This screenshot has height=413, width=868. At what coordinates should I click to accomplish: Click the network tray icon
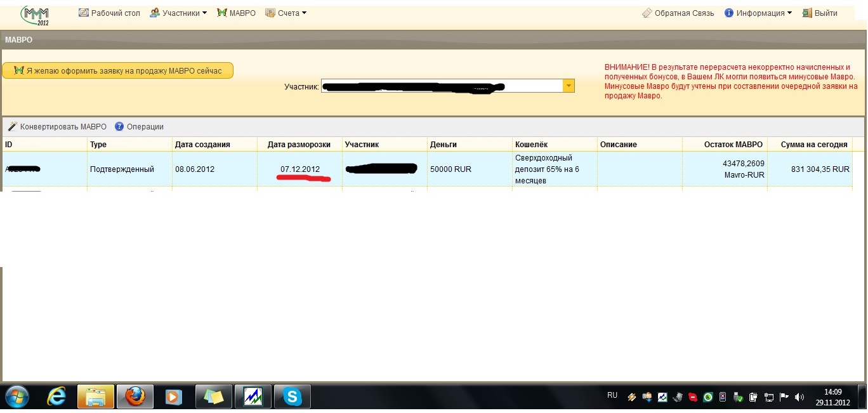[769, 398]
